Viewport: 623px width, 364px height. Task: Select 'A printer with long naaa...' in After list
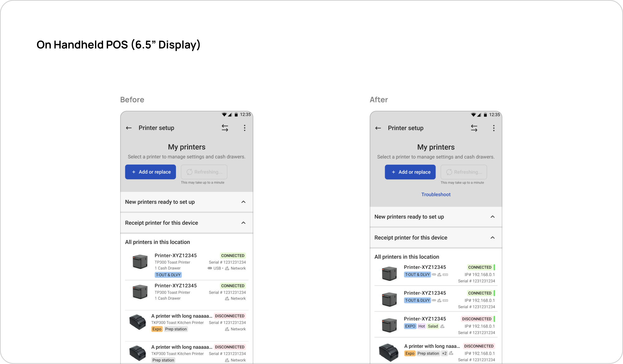pos(432,346)
